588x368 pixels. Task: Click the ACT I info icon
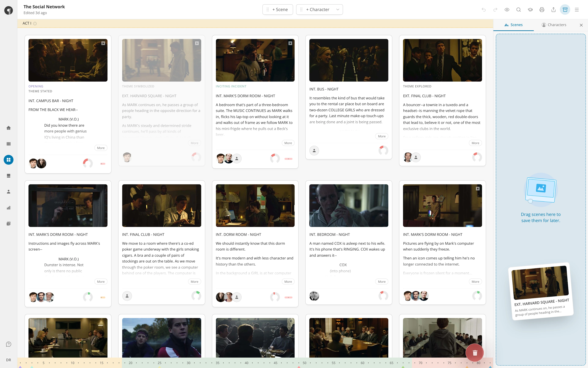click(35, 24)
